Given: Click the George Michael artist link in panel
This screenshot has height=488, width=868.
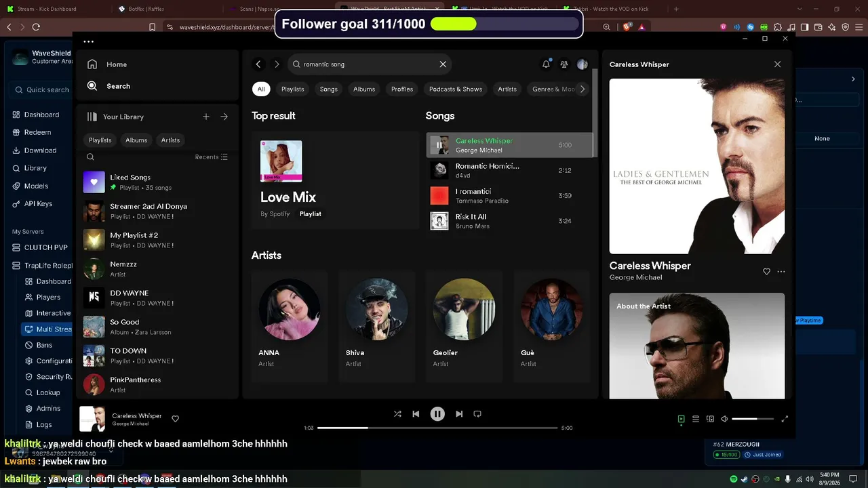Looking at the screenshot, I should click(635, 277).
